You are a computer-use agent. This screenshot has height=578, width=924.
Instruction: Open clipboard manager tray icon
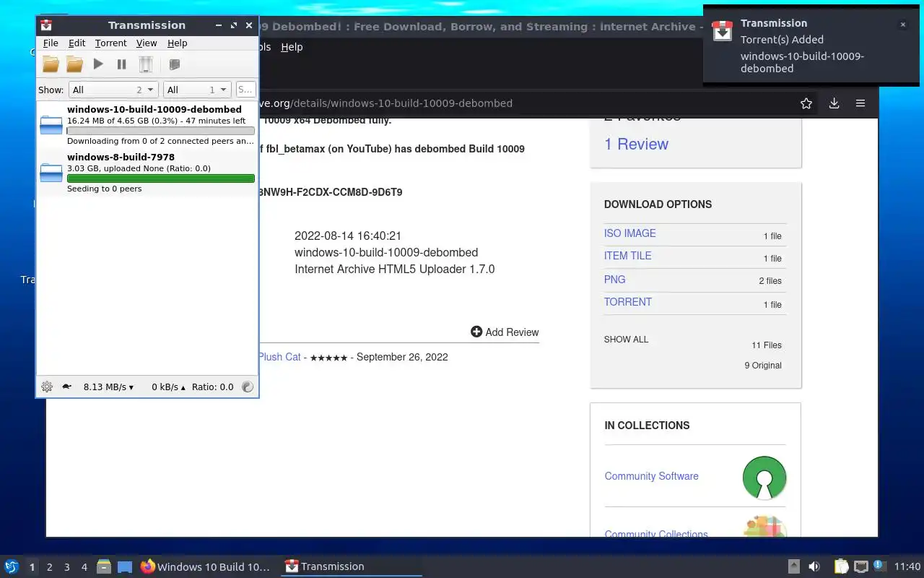[841, 566]
